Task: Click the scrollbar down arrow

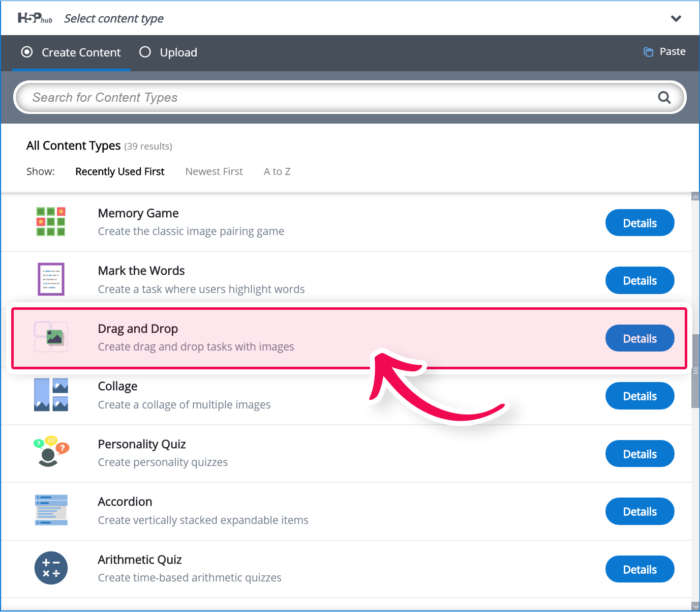Action: (x=695, y=605)
